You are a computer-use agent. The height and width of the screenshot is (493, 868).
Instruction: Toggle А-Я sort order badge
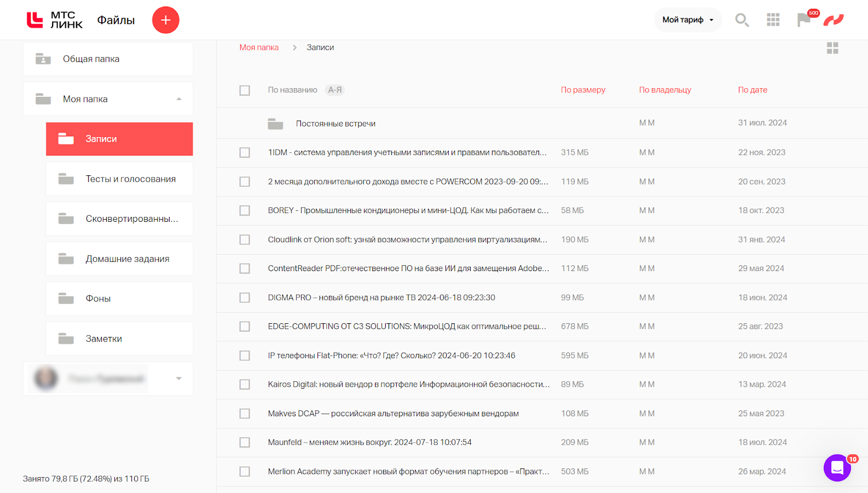335,90
